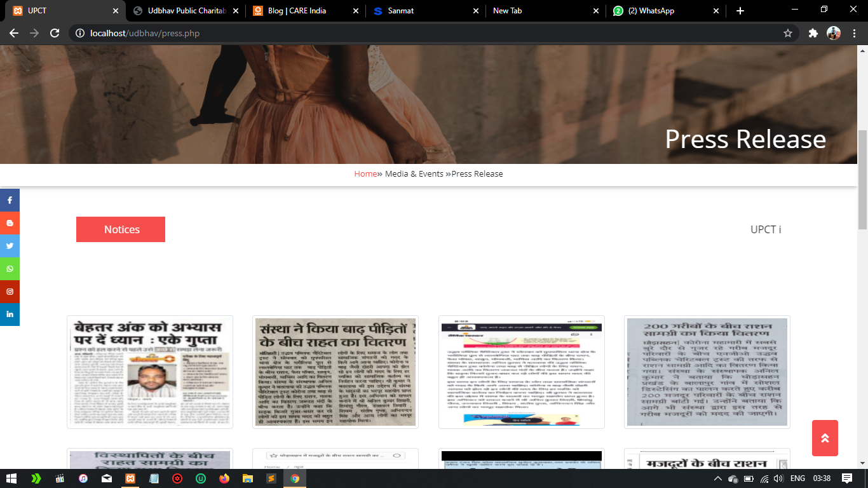868x488 pixels.
Task: Open the Facebook share icon in sidebar
Action: tap(10, 200)
